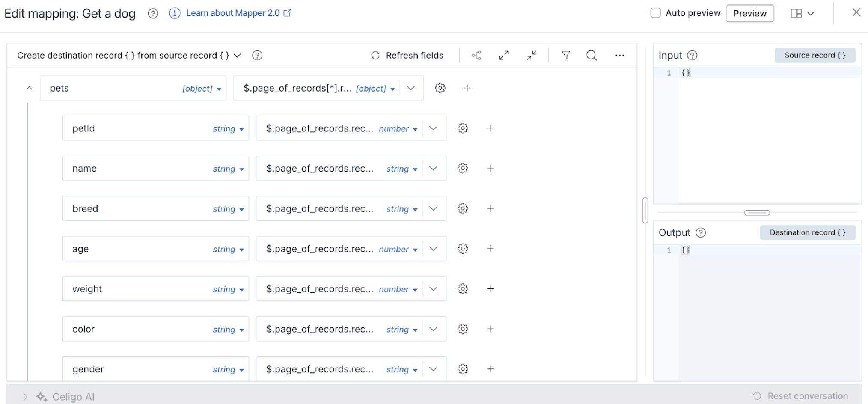Expand the Celigo AI panel

tap(25, 397)
